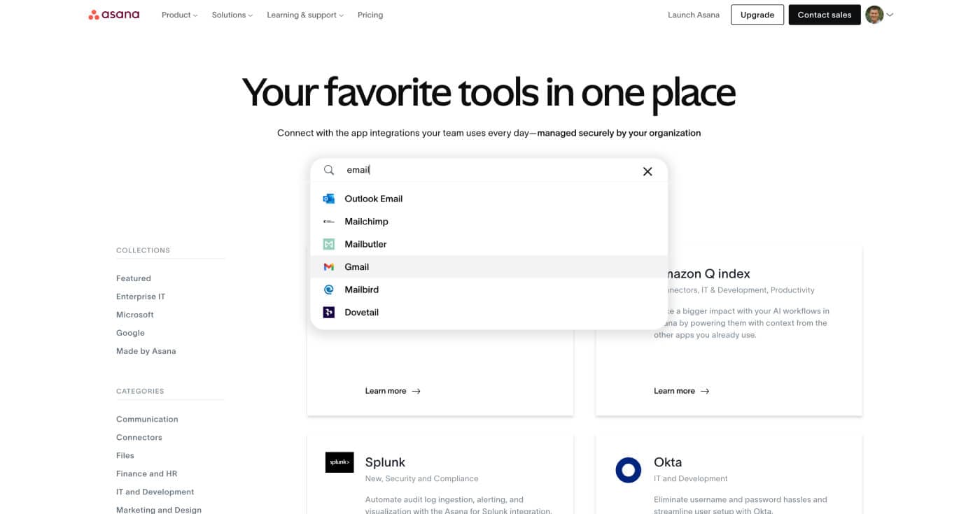The height and width of the screenshot is (514, 980).
Task: Click the Mailbird icon in the dropdown
Action: tap(328, 289)
